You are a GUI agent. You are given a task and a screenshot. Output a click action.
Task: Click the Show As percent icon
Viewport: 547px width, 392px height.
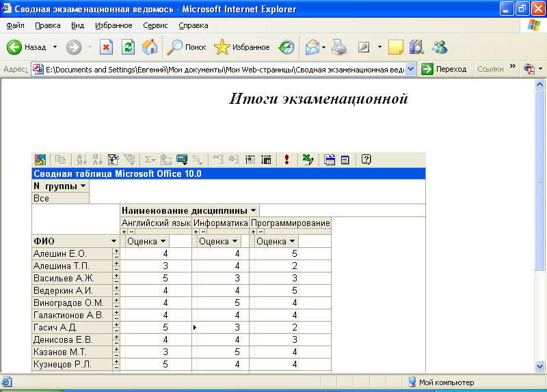198,160
